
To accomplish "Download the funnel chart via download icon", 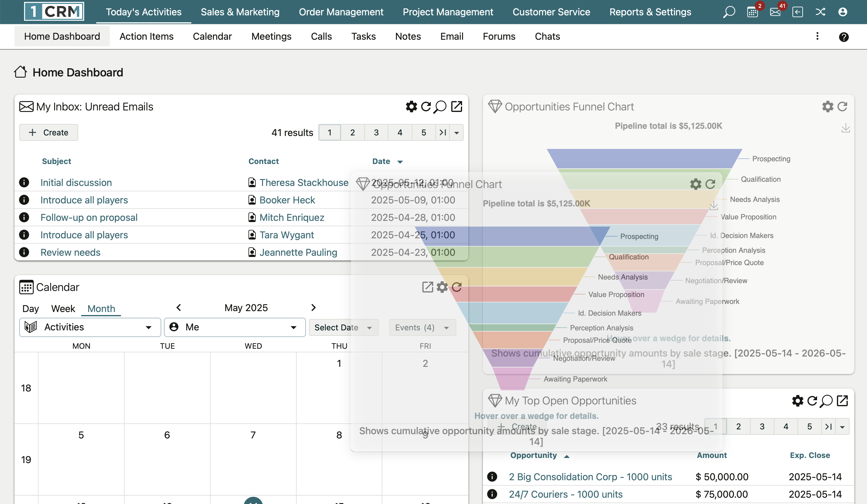I will (846, 128).
